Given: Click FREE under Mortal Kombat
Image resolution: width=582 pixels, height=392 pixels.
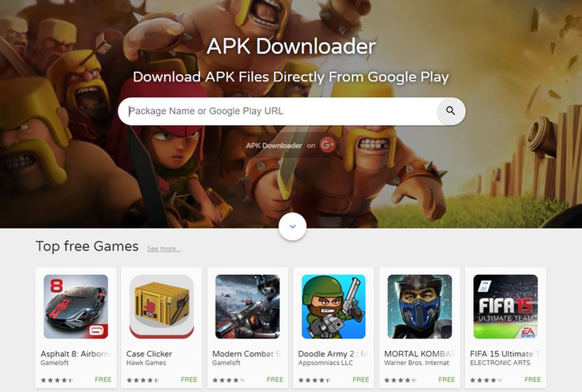Looking at the screenshot, I should (446, 380).
